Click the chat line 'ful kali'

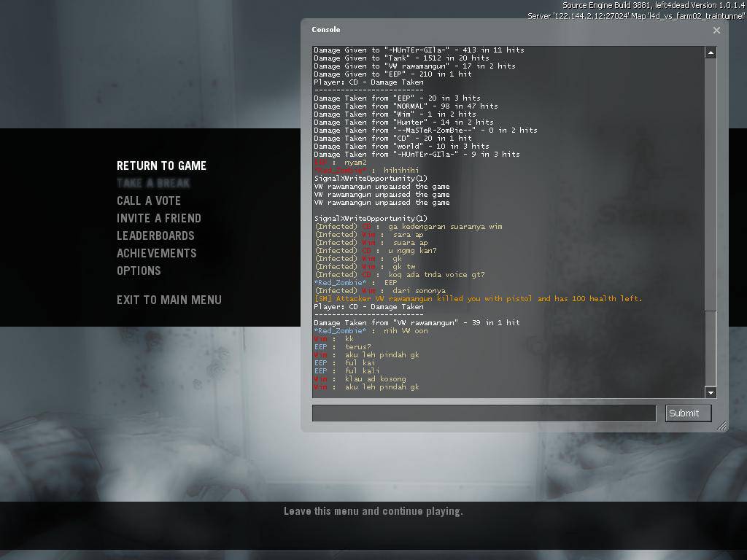click(347, 371)
